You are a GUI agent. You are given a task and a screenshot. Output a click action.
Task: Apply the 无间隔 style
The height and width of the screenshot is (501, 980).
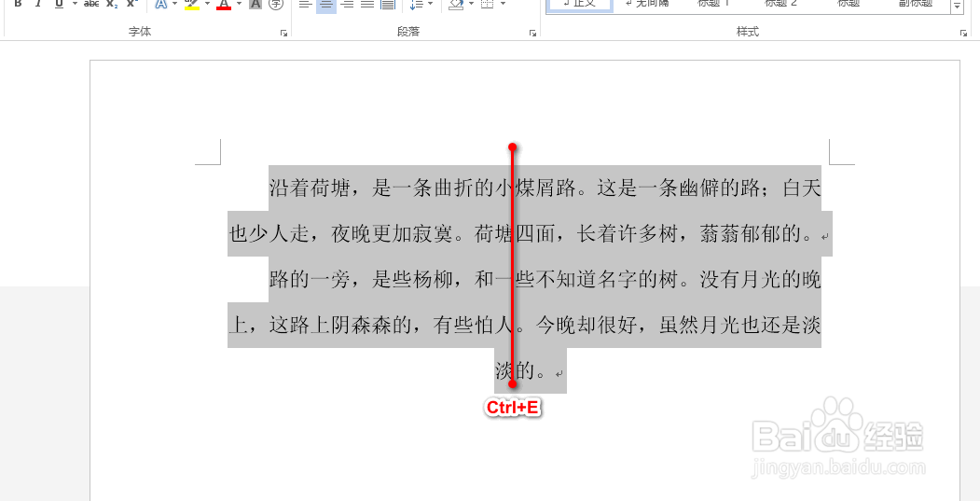646,3
